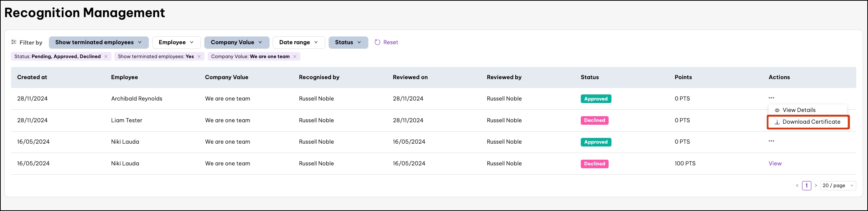Select View Details from actions menu
The height and width of the screenshot is (211, 868).
pyautogui.click(x=799, y=110)
